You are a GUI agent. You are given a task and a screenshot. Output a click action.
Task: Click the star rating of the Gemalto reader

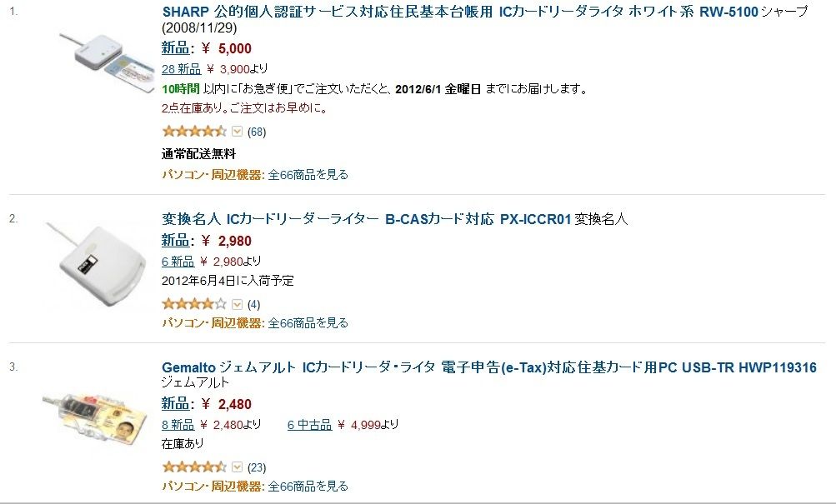(194, 467)
